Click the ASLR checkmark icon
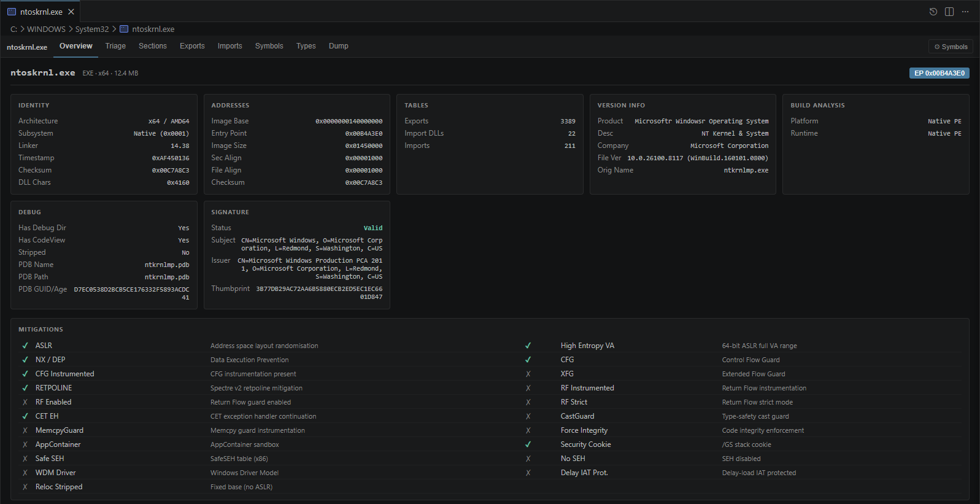This screenshot has width=980, height=504. 25,346
